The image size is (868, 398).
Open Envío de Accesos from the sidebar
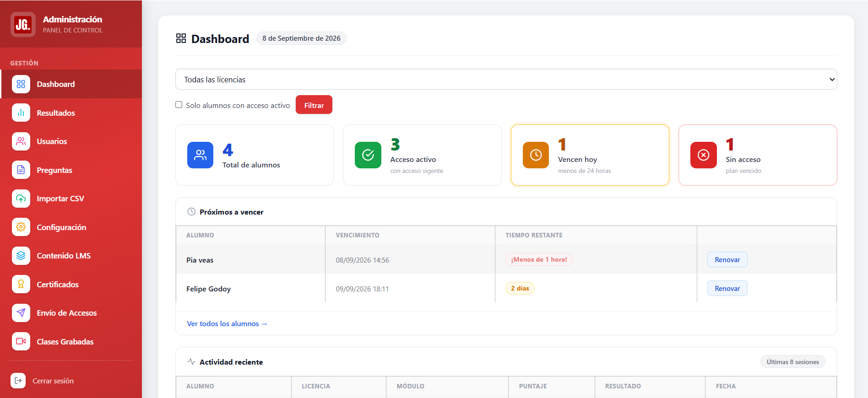pos(71,313)
